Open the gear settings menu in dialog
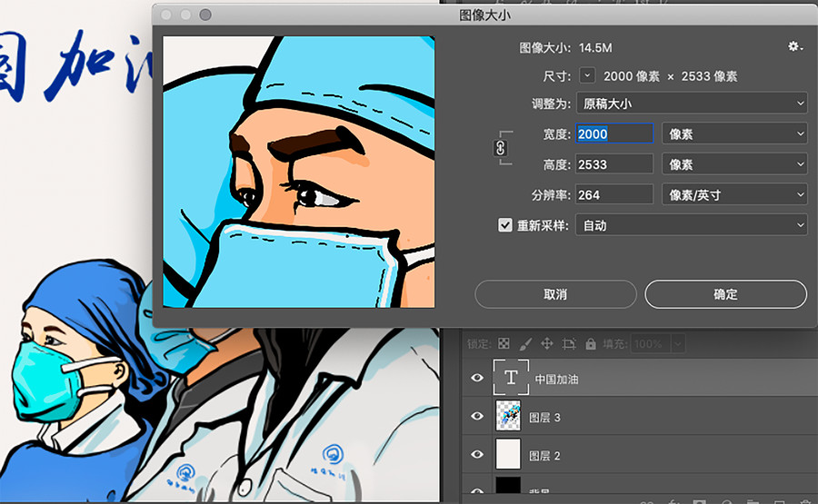 click(x=795, y=47)
